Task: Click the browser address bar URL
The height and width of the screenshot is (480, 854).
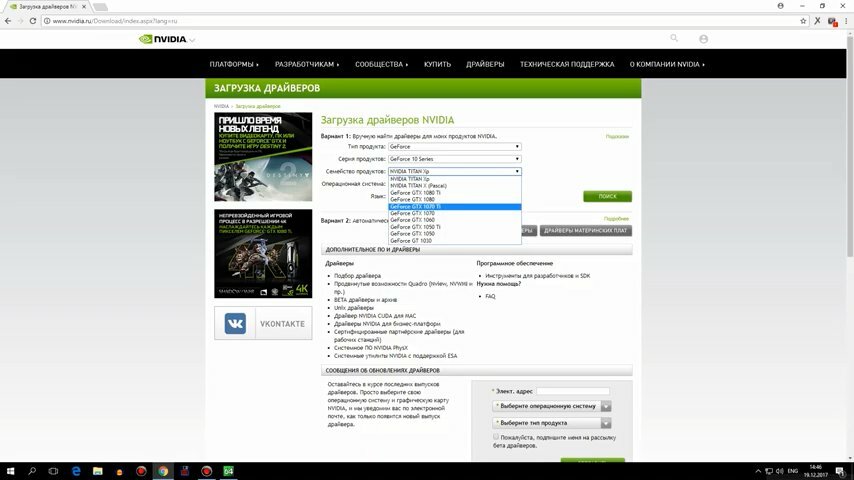Action: coord(115,21)
